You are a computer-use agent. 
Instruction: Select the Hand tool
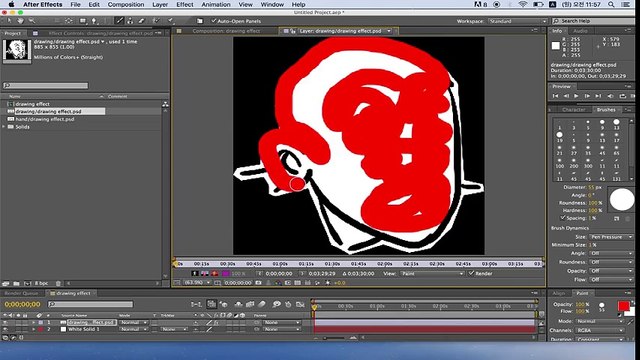[20, 21]
